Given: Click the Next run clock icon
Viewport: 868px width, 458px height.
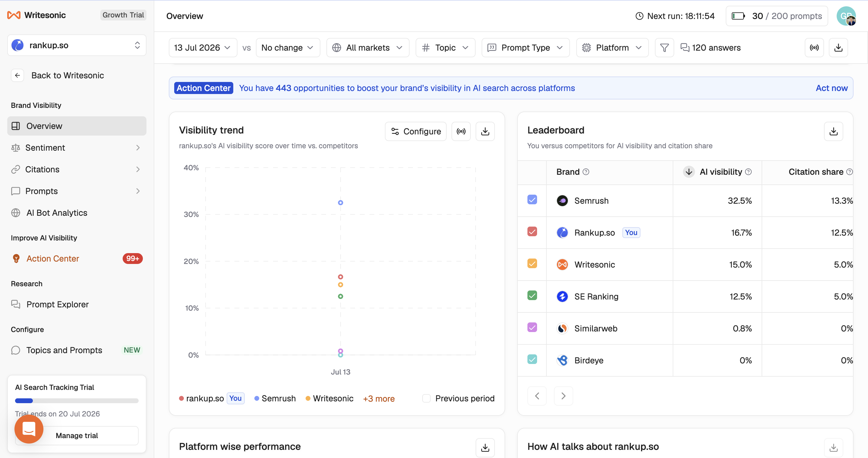Looking at the screenshot, I should click(x=639, y=16).
